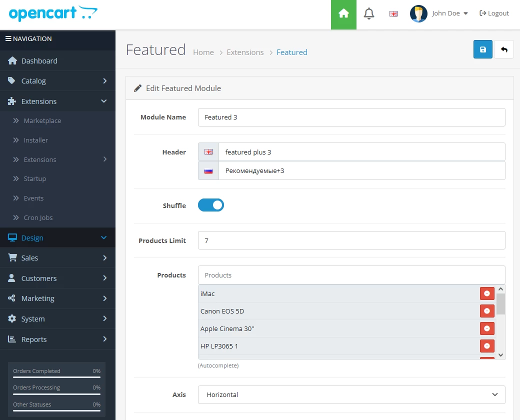Click Home breadcrumb link
The height and width of the screenshot is (420, 520).
point(203,52)
